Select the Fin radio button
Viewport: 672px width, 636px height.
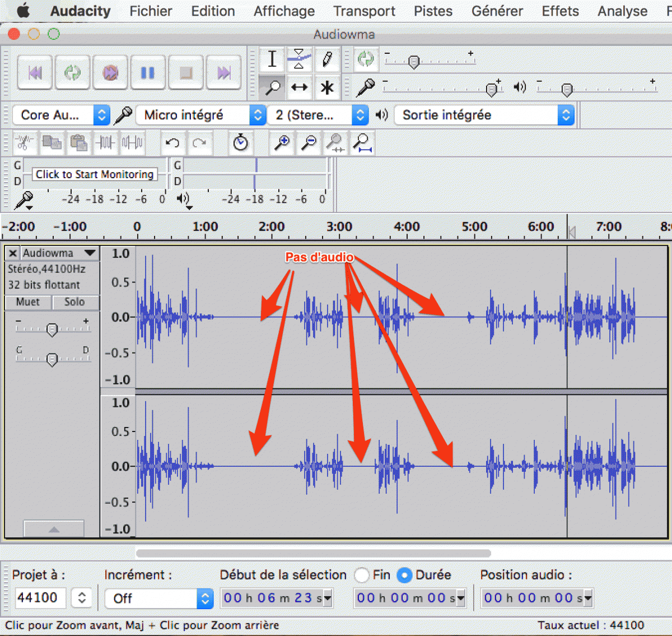[362, 575]
